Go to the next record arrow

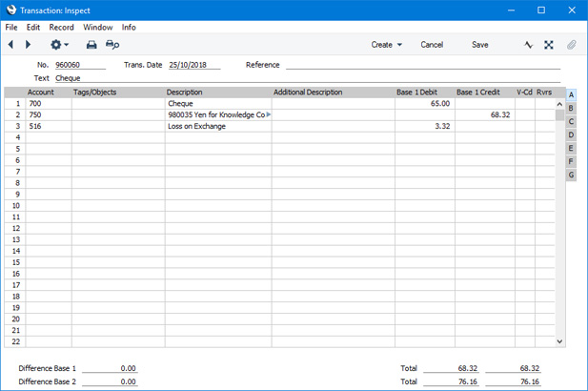(x=28, y=45)
